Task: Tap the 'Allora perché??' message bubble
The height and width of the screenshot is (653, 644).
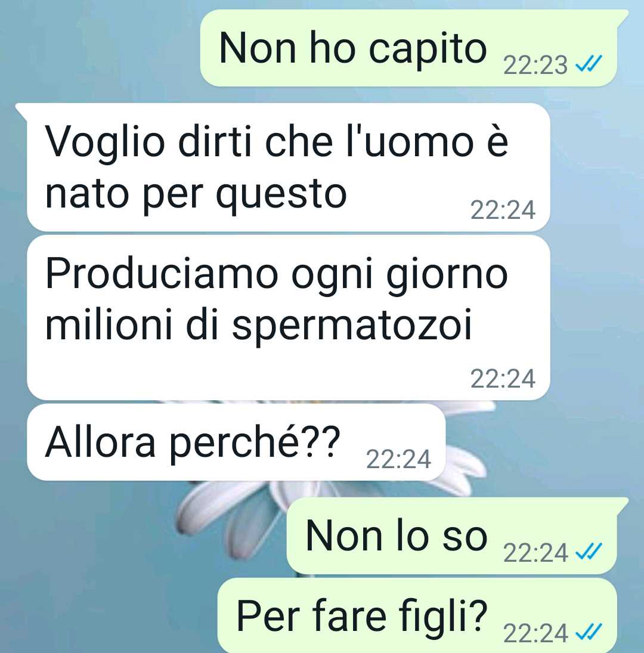Action: [236, 442]
